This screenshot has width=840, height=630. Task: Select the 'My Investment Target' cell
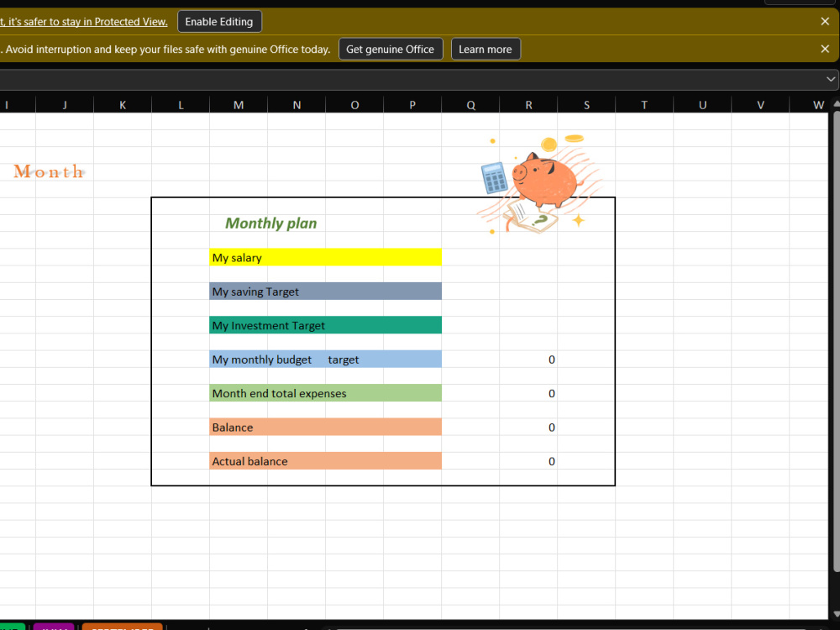tap(325, 325)
